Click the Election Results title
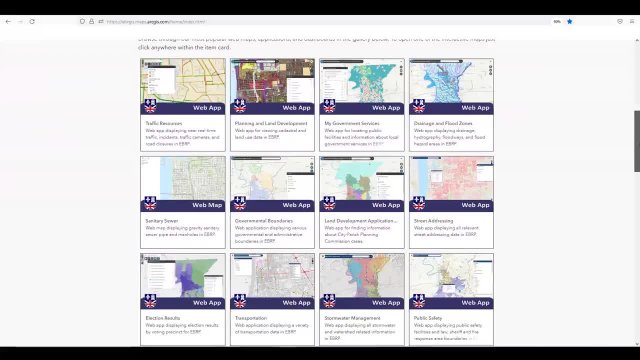 pyautogui.click(x=162, y=318)
